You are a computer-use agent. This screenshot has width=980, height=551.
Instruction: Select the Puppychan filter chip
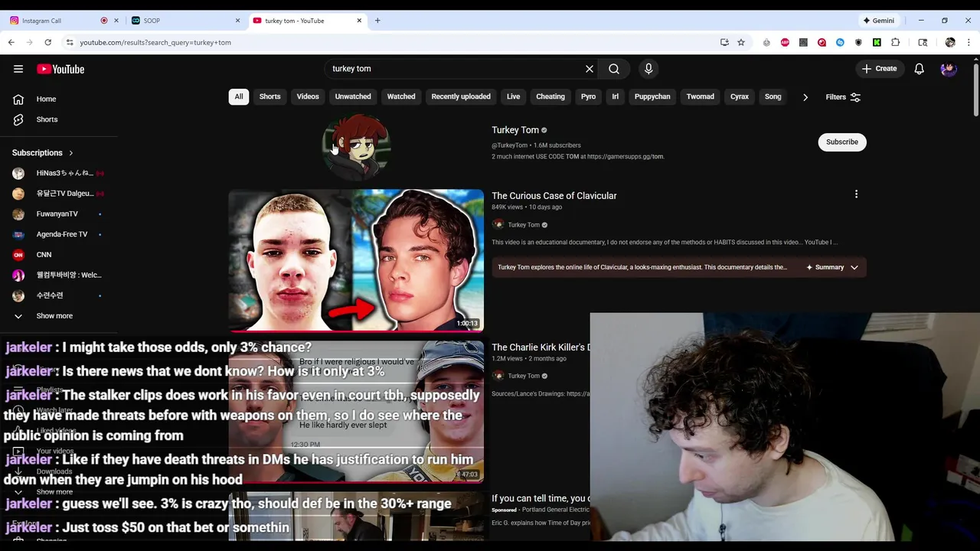pos(652,96)
